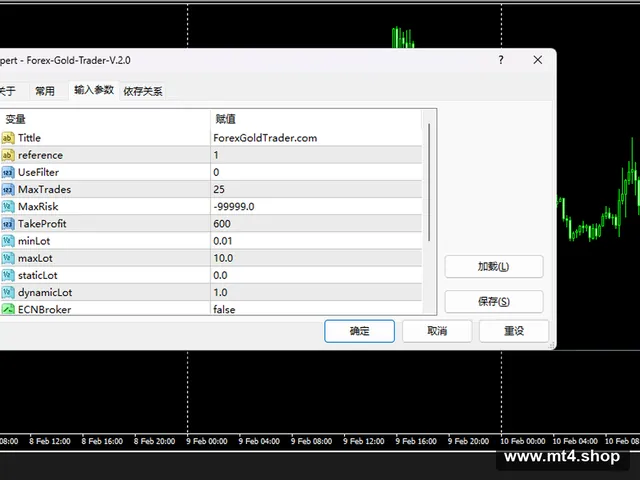This screenshot has width=640, height=480.
Task: Switch to the 常用 tab
Action: (45, 91)
